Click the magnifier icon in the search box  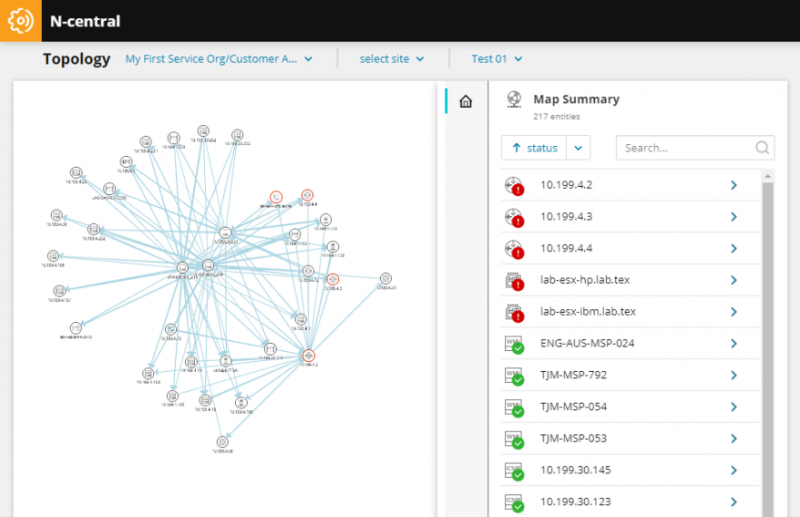tap(762, 148)
